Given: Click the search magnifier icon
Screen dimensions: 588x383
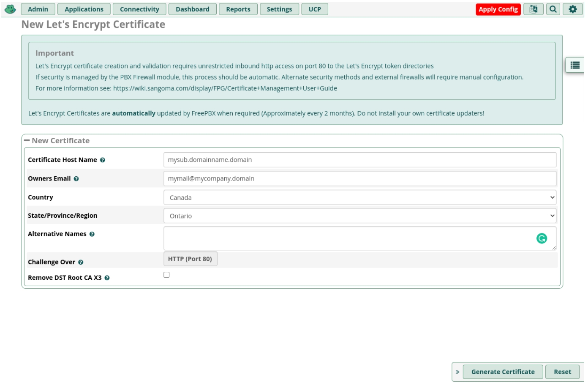Looking at the screenshot, I should 553,9.
